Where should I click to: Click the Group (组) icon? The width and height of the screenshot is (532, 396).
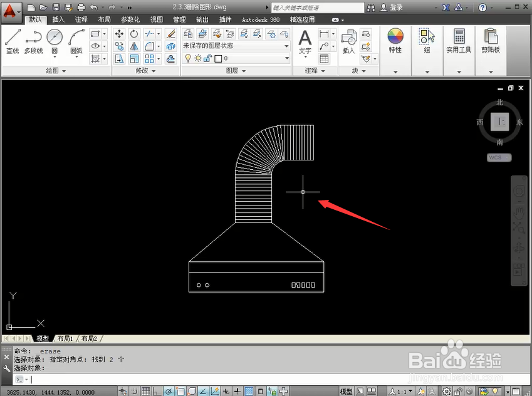coord(427,41)
